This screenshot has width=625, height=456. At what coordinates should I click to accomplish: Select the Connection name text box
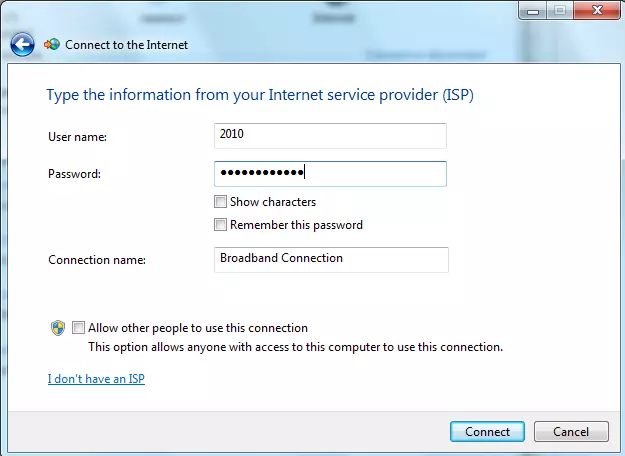(332, 259)
